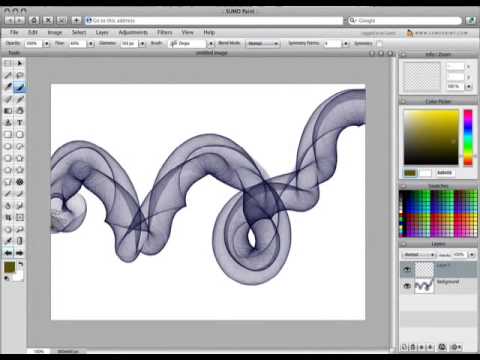This screenshot has width=480, height=360.
Task: Select the Rectangle shape tool
Action: click(8, 134)
